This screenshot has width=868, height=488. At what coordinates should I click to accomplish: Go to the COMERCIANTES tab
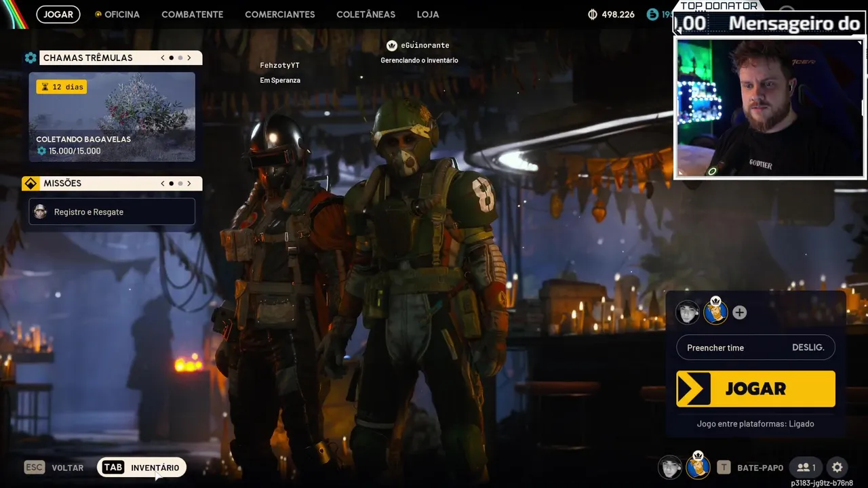click(280, 14)
